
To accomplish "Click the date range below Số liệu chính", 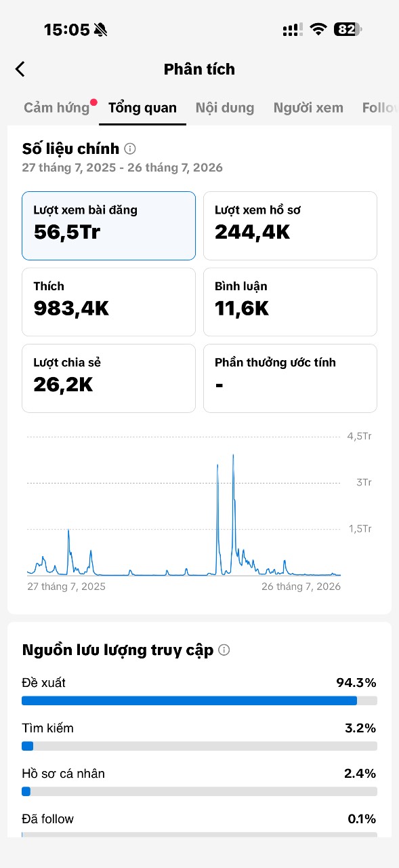I will pos(122,167).
